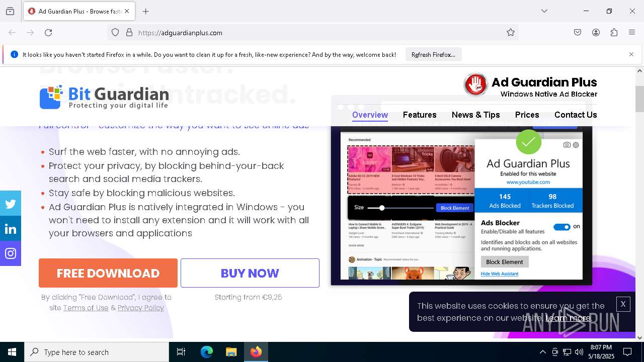
Task: Click 'Surf the web faster' bullet text
Action: click(x=144, y=152)
